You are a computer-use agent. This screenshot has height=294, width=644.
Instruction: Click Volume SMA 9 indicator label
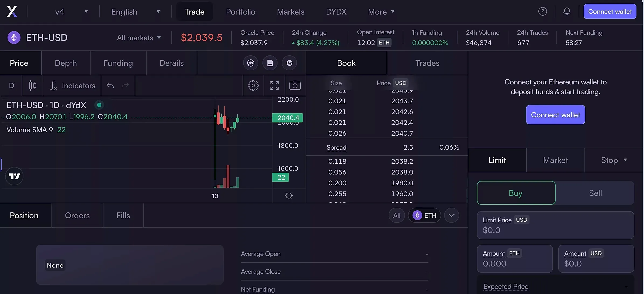30,130
